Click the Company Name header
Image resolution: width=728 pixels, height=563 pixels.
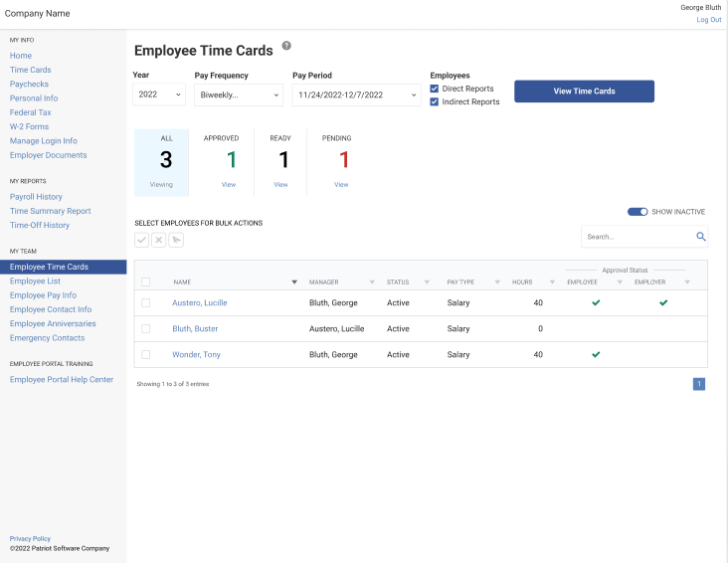pyautogui.click(x=37, y=14)
